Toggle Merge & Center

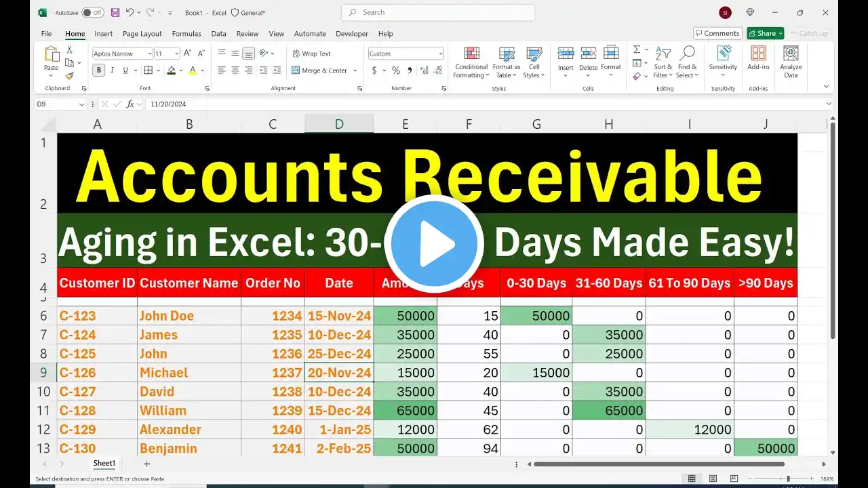(x=319, y=70)
